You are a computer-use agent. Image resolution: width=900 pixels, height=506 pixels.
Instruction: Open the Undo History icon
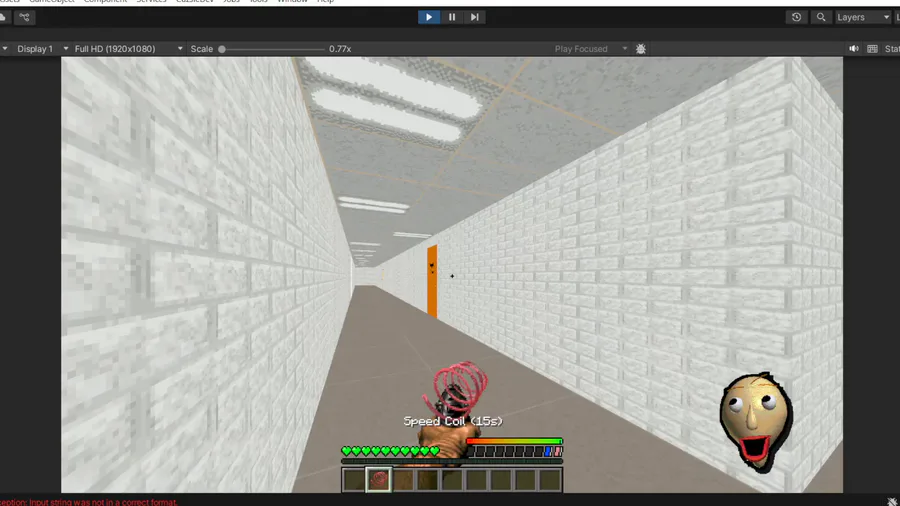tap(796, 17)
